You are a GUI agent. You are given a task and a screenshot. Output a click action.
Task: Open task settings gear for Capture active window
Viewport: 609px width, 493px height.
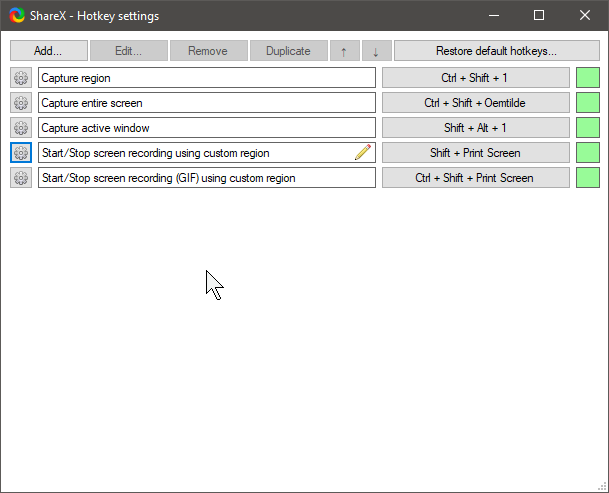21,128
